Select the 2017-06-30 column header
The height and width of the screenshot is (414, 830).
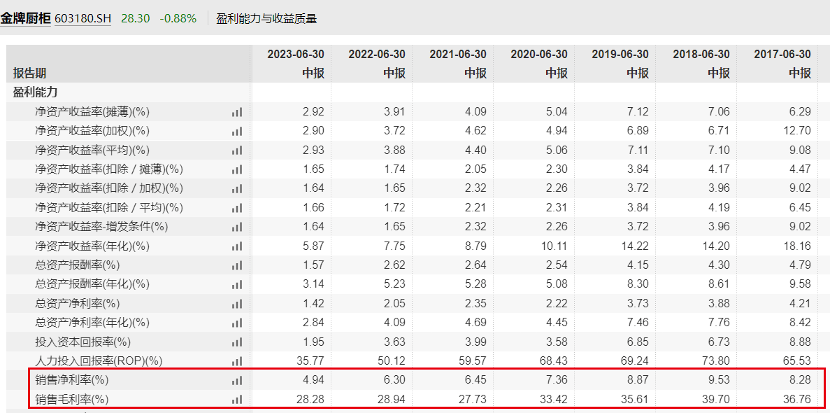pos(781,54)
